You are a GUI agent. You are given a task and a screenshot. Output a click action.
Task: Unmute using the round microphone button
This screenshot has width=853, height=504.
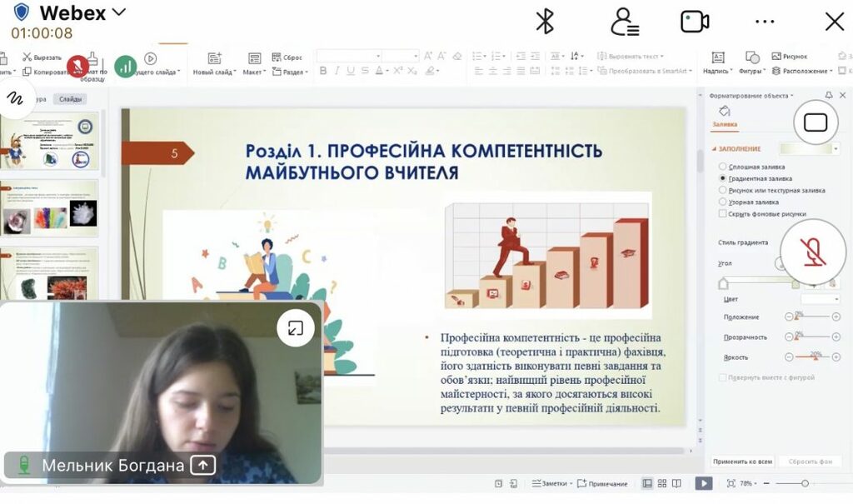(x=814, y=250)
